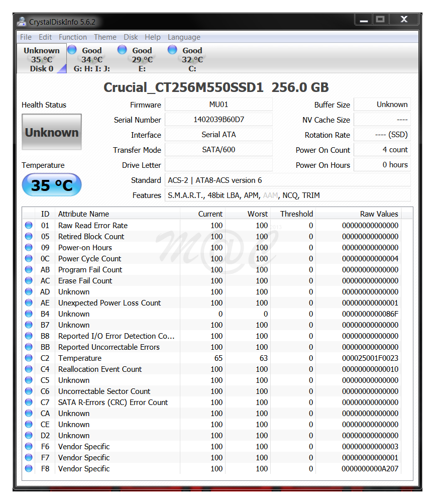Open the Help menu
The height and width of the screenshot is (504, 435).
[x=153, y=37]
